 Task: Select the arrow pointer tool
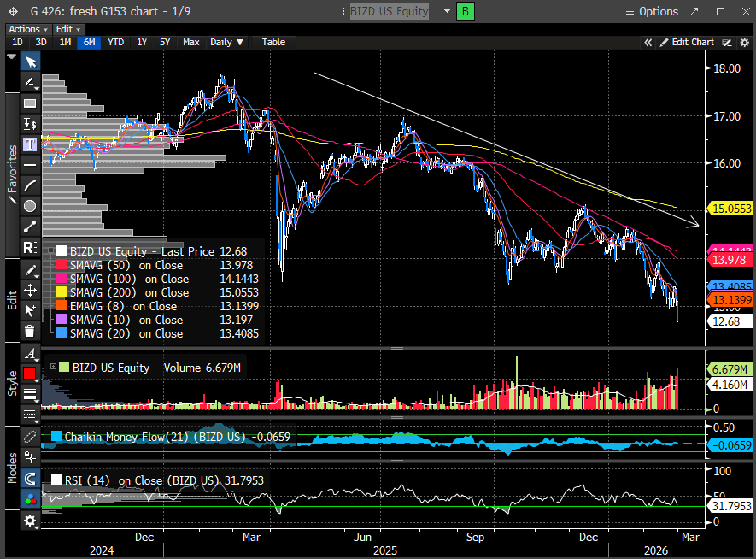click(x=30, y=62)
